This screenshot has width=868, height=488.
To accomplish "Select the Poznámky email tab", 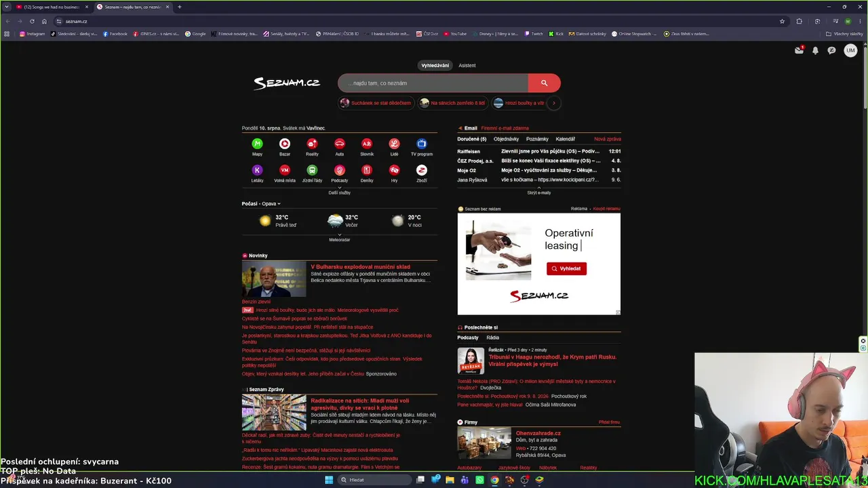I will click(x=537, y=139).
